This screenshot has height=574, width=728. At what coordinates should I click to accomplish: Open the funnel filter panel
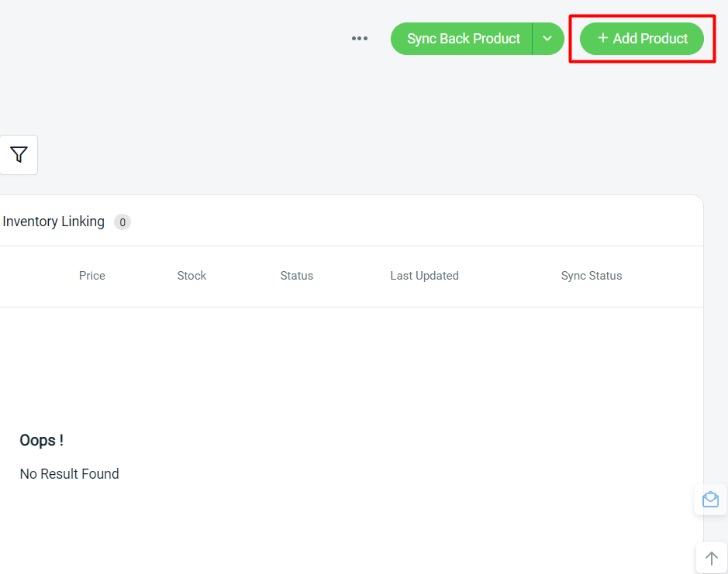coord(19,154)
